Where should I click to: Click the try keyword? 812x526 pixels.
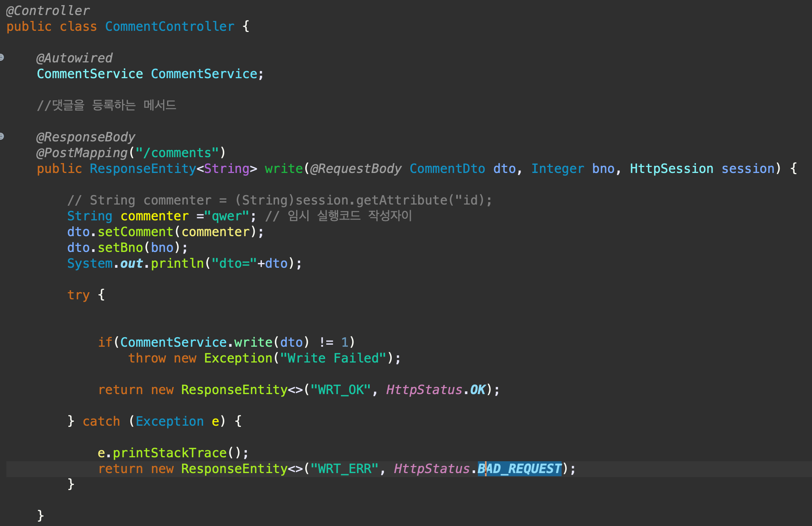click(x=79, y=295)
